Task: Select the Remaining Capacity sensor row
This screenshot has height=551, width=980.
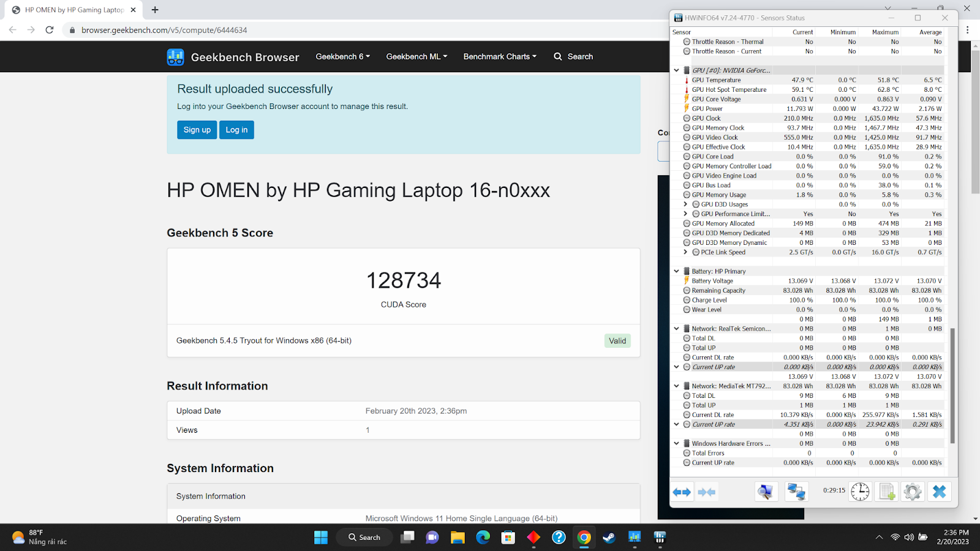Action: (x=809, y=291)
